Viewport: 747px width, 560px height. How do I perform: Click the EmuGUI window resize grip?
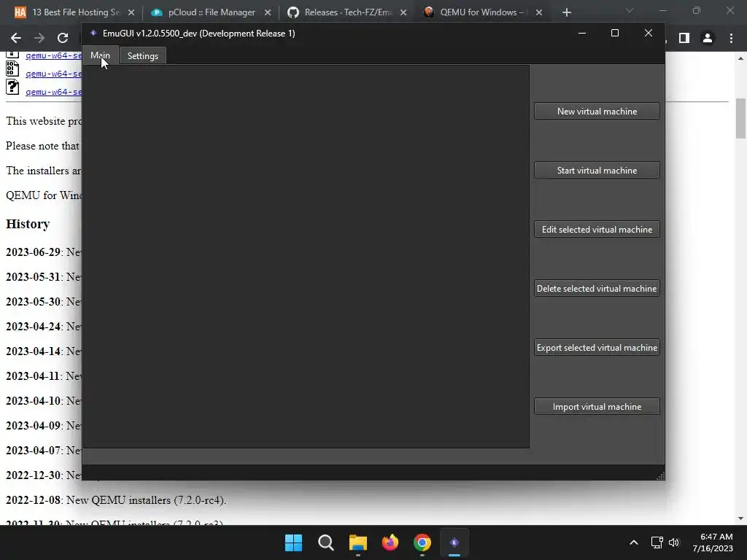(660, 475)
